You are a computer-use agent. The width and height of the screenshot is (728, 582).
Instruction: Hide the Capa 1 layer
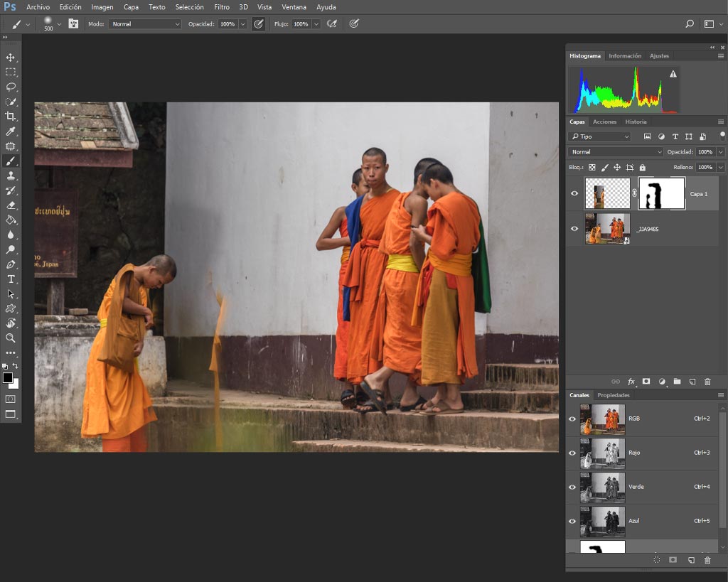574,193
